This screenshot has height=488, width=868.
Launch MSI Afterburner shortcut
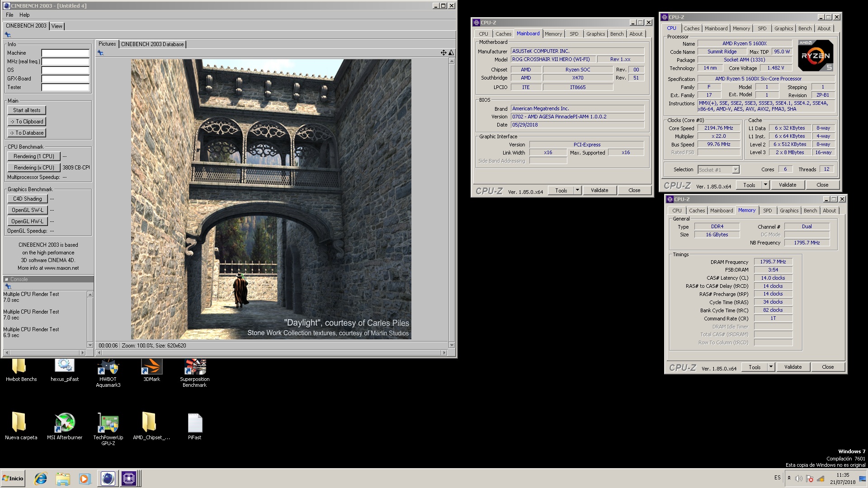(x=64, y=426)
